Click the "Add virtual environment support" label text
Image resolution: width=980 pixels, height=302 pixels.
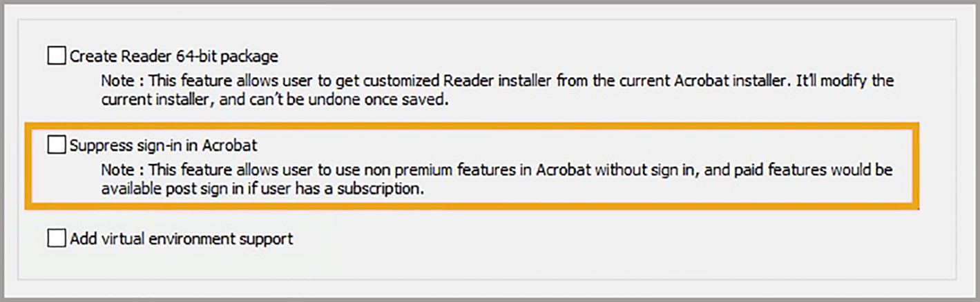[182, 239]
